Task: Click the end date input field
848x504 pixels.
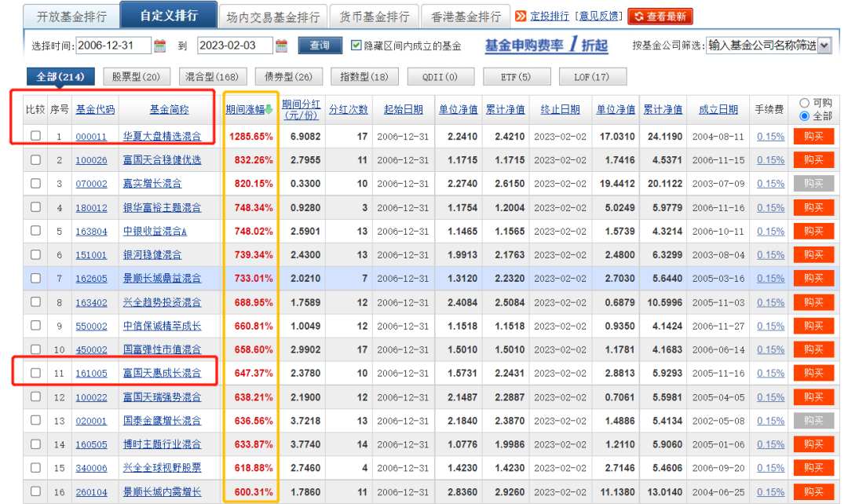Action: point(234,46)
